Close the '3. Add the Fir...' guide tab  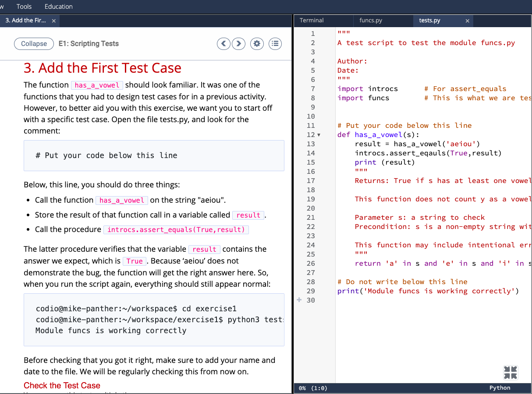pyautogui.click(x=54, y=20)
